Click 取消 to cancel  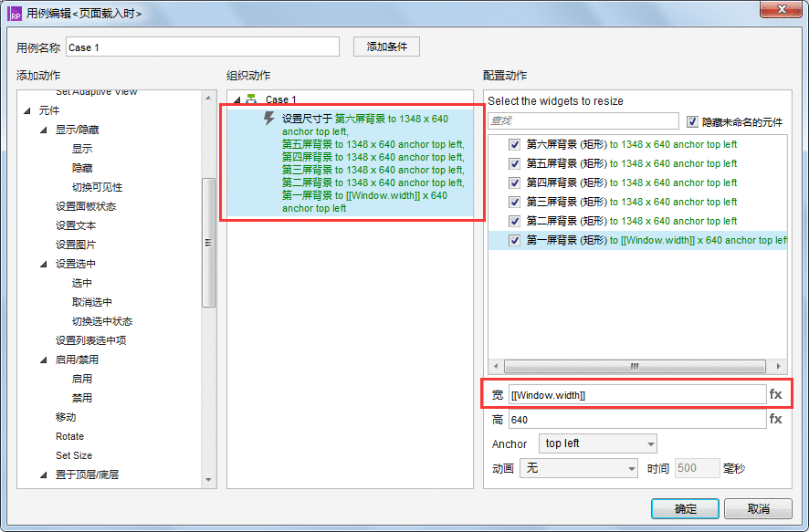pyautogui.click(x=758, y=509)
